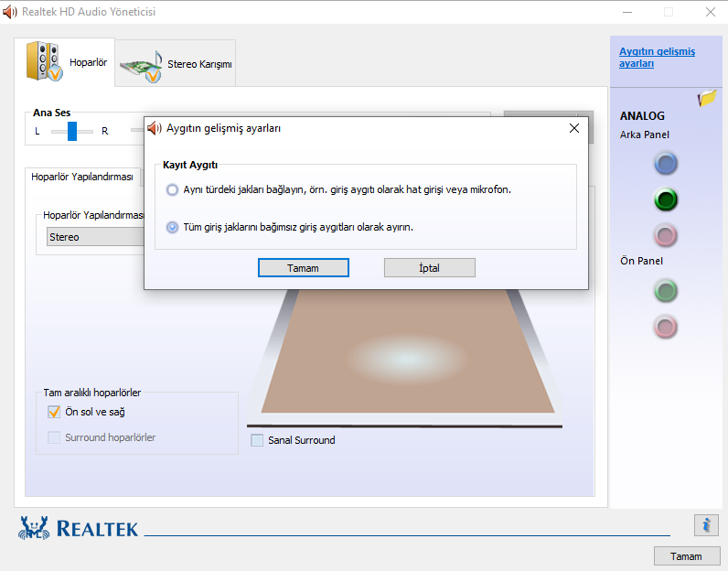The image size is (728, 571).
Task: Click the L-R balance slider thumb
Action: point(72,132)
